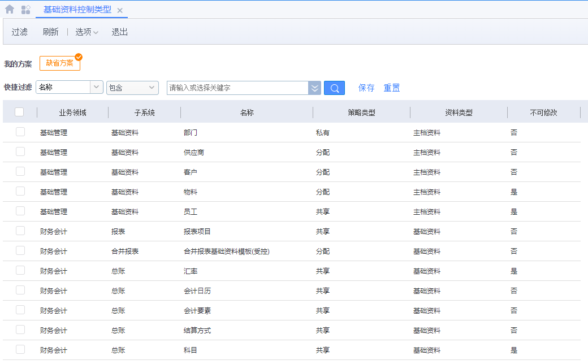Click 过滤 in the toolbar
This screenshot has width=588, height=364.
(x=20, y=32)
